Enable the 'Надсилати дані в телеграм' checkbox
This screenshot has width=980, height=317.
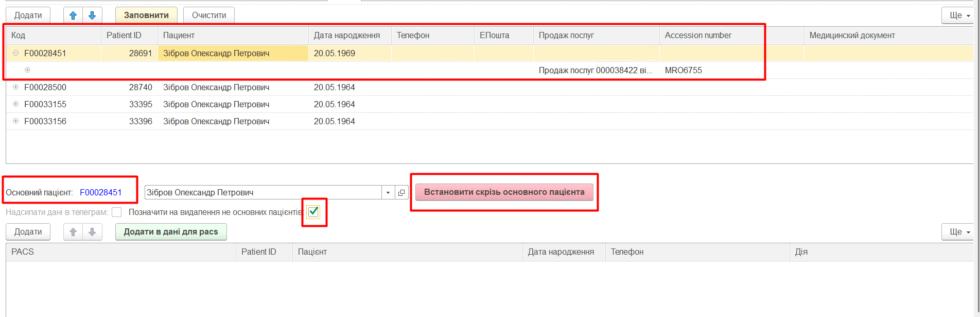click(x=117, y=212)
